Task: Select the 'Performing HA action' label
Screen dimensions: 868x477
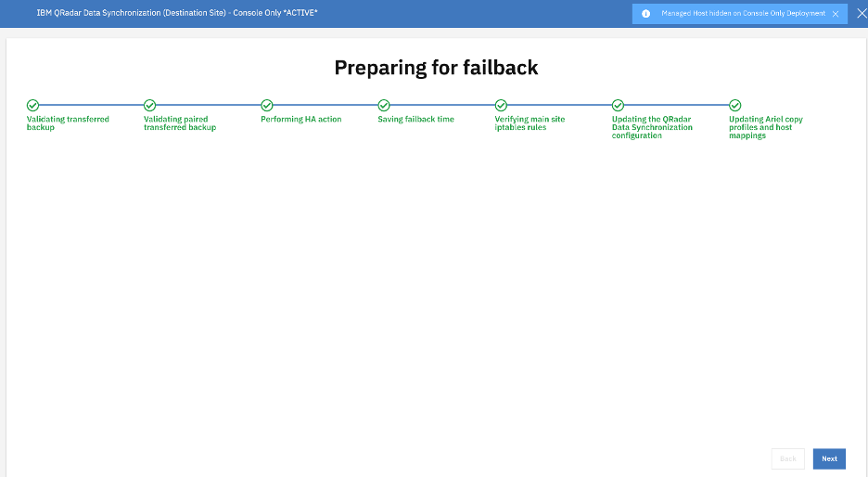Action: (x=301, y=119)
